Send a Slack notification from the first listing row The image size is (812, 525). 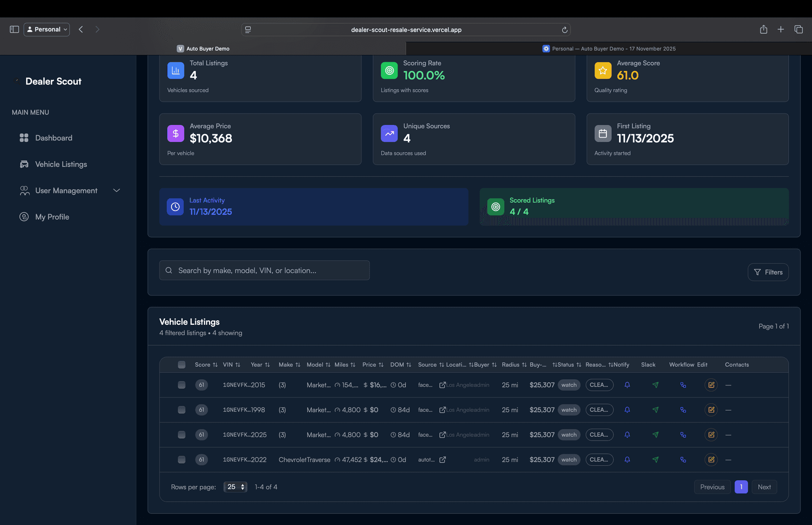tap(656, 385)
